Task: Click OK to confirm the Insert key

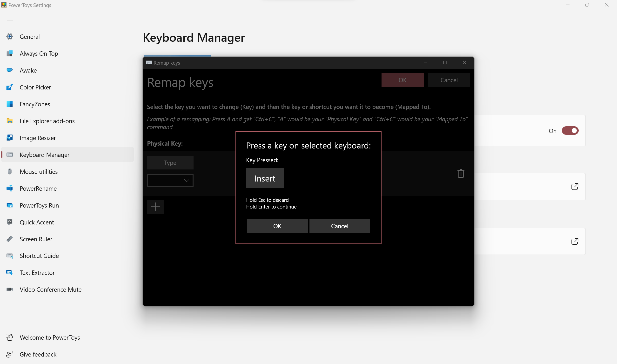Action: point(277,226)
